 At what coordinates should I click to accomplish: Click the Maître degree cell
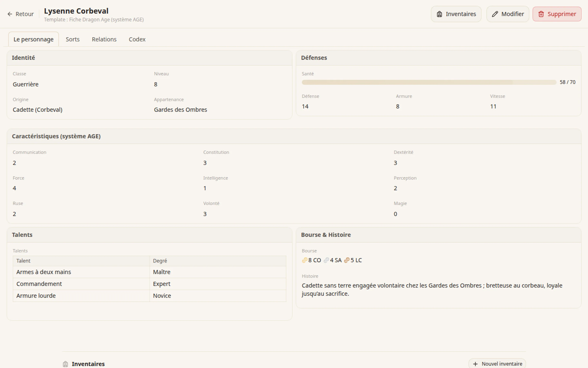click(x=218, y=272)
